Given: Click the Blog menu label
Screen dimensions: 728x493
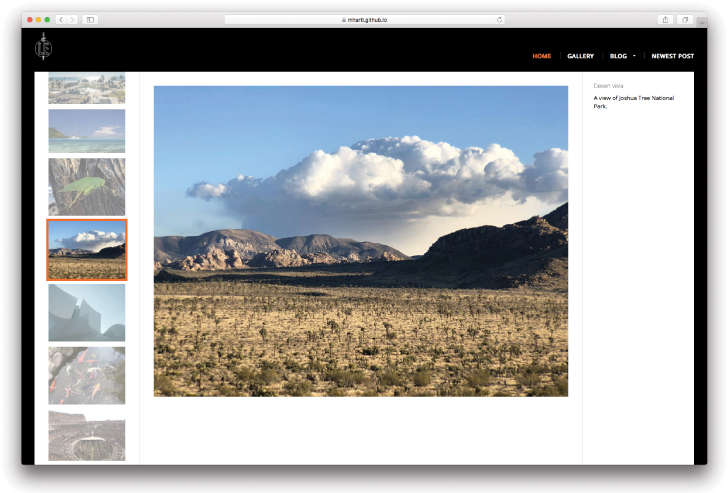Looking at the screenshot, I should pos(618,56).
